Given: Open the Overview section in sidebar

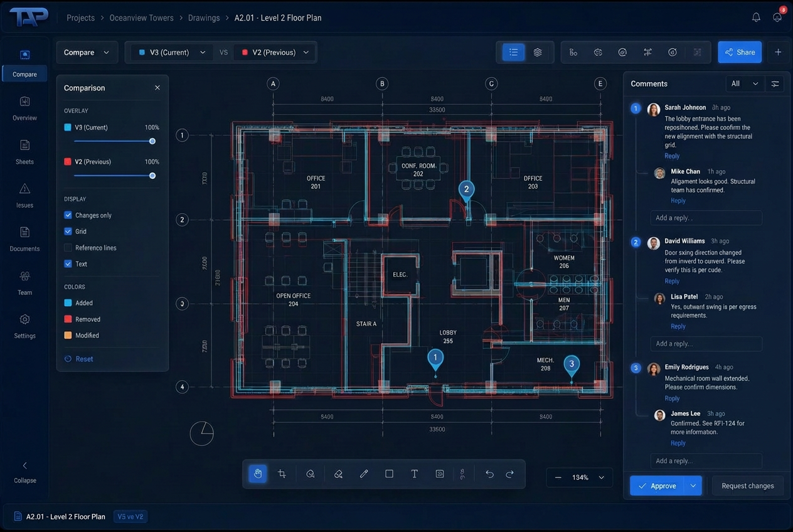Looking at the screenshot, I should [x=24, y=109].
